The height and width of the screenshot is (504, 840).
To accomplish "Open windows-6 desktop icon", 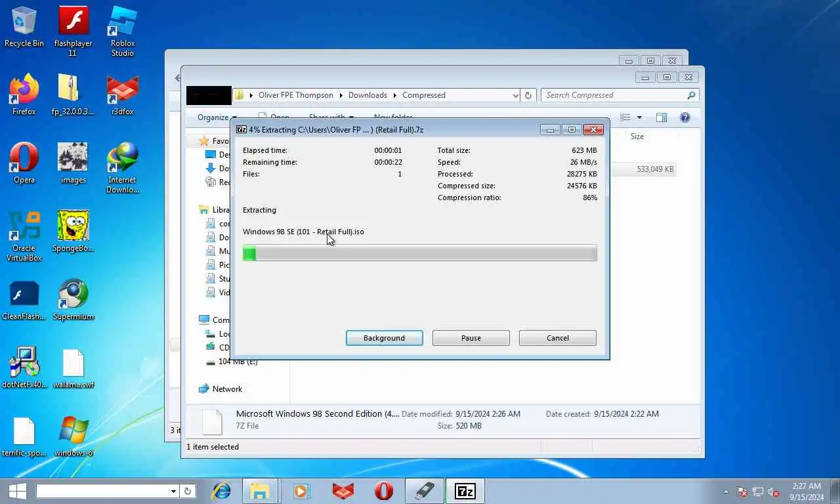I will click(x=73, y=436).
